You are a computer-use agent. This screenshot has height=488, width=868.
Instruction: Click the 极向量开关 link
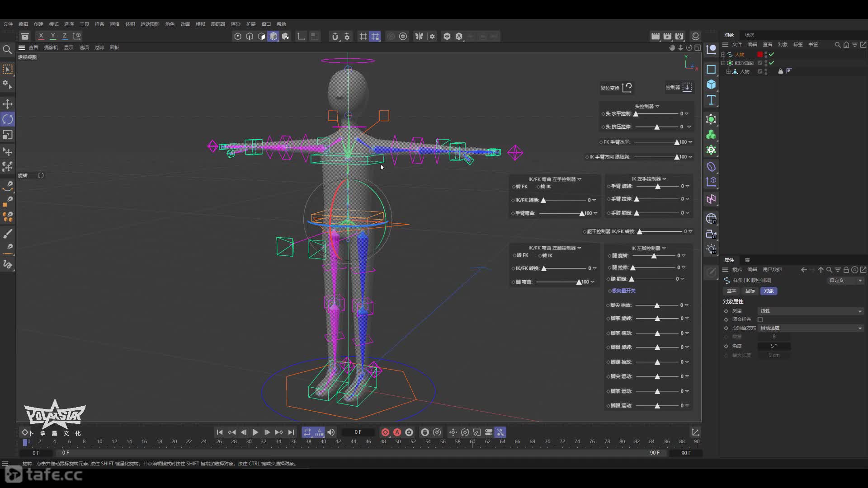[x=623, y=291]
